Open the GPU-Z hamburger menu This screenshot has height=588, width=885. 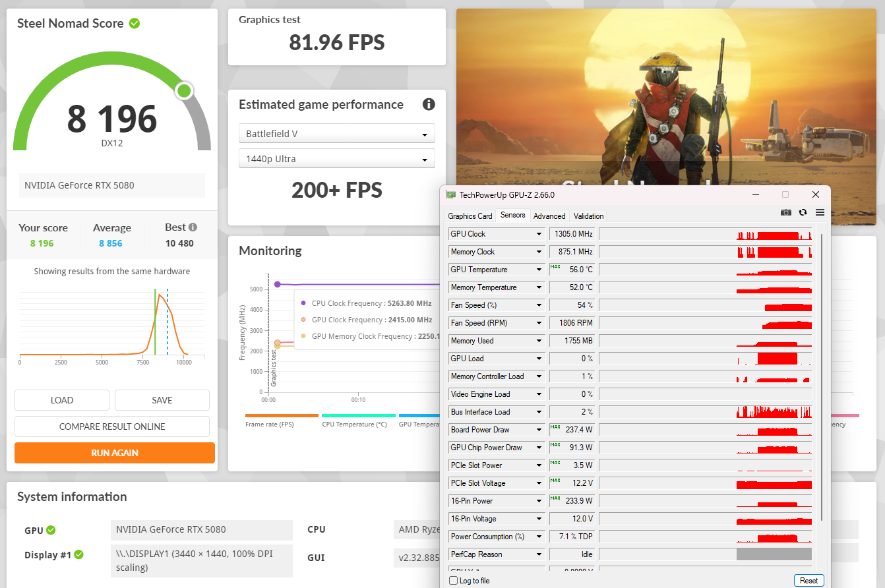[820, 213]
